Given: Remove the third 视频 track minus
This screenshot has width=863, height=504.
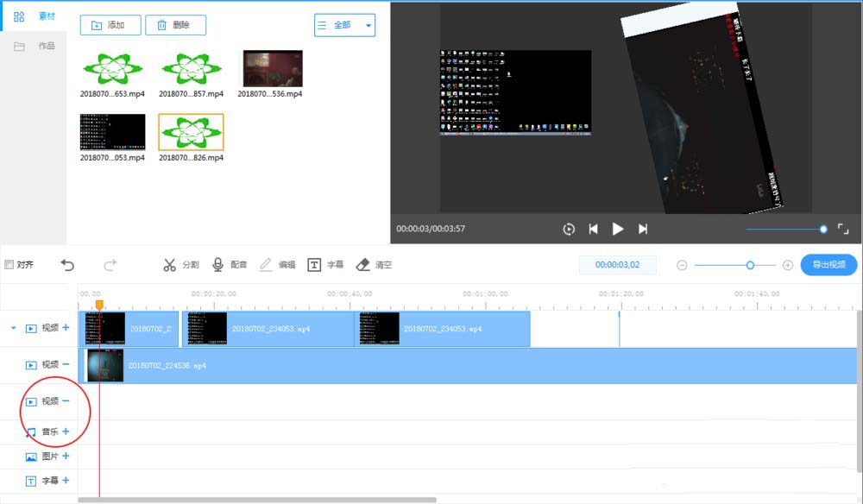Looking at the screenshot, I should pyautogui.click(x=66, y=400).
